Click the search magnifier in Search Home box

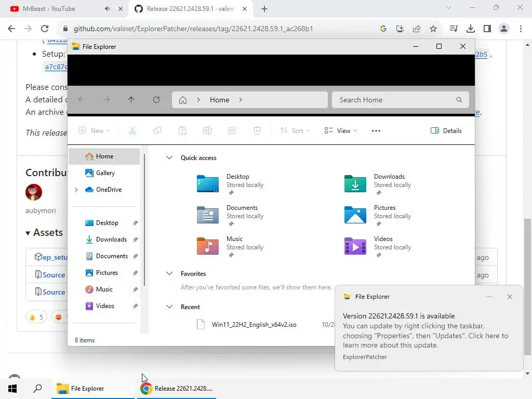459,100
